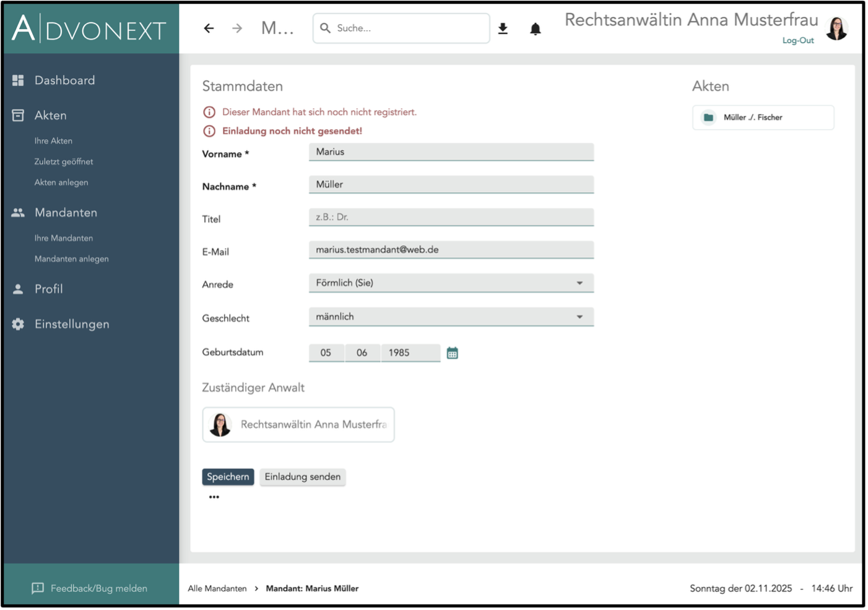This screenshot has height=610, width=868.
Task: Open the three-dots more options below Speichern
Action: (214, 497)
